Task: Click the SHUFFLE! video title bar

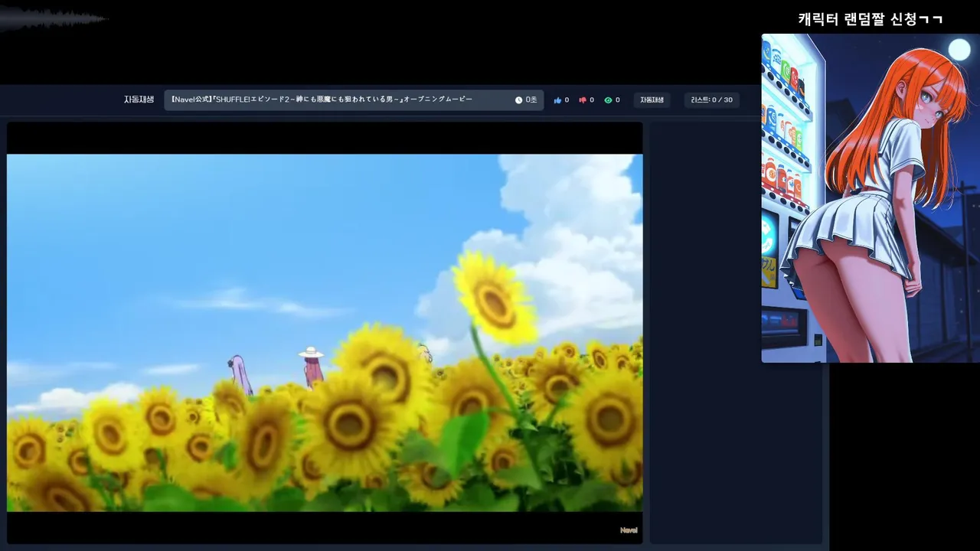Action: point(354,100)
